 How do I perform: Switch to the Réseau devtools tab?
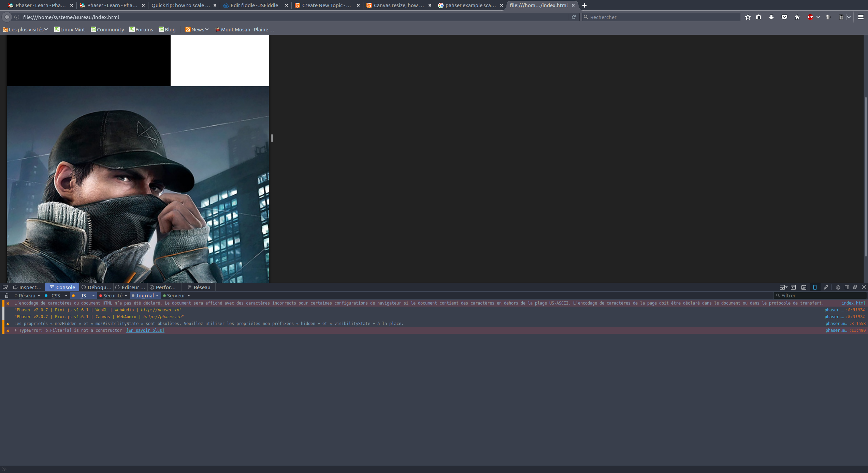[199, 287]
